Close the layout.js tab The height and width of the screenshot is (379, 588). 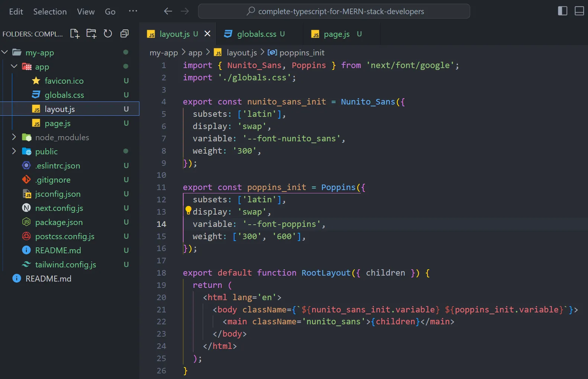tap(207, 34)
